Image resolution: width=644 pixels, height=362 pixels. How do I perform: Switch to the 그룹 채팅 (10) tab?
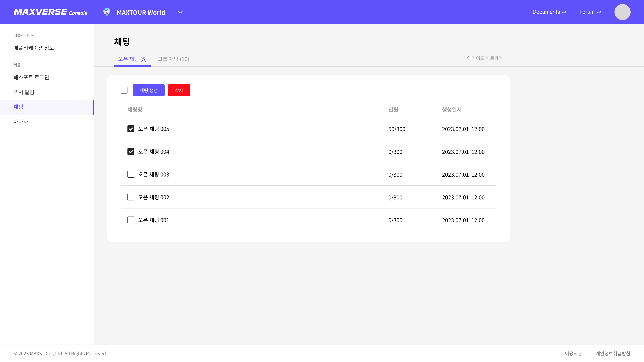173,59
